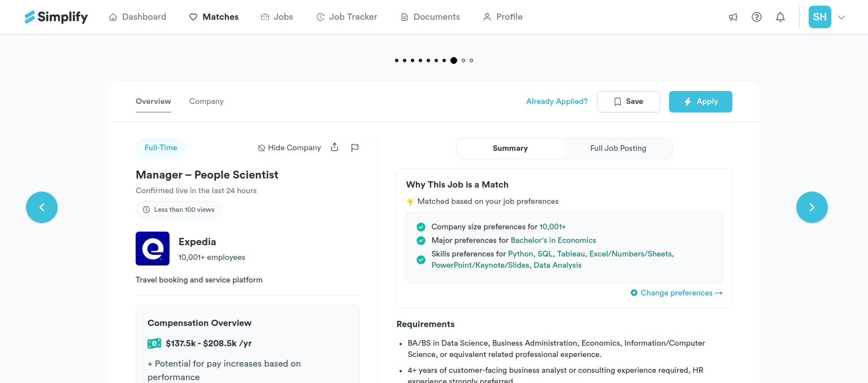The width and height of the screenshot is (868, 383).
Task: Hide Company from matches
Action: [x=289, y=148]
